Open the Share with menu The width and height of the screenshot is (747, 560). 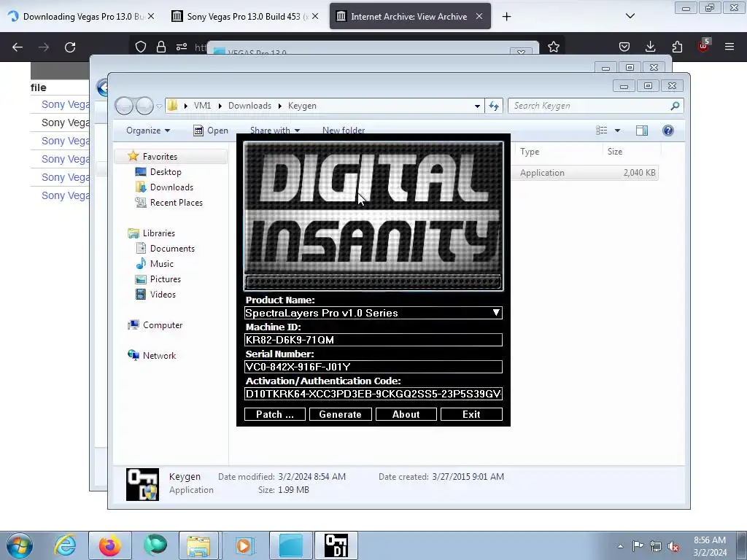click(275, 131)
